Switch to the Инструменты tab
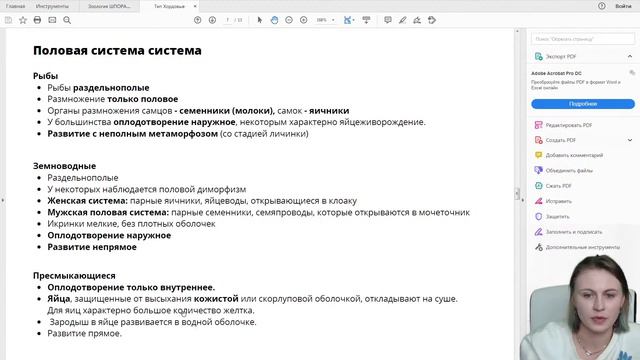 tap(52, 6)
